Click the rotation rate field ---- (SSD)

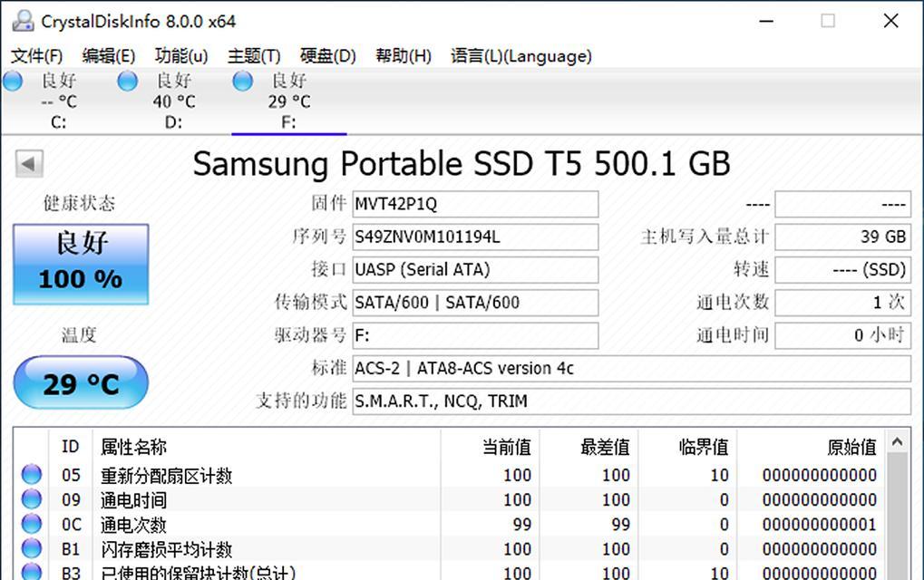click(842, 270)
